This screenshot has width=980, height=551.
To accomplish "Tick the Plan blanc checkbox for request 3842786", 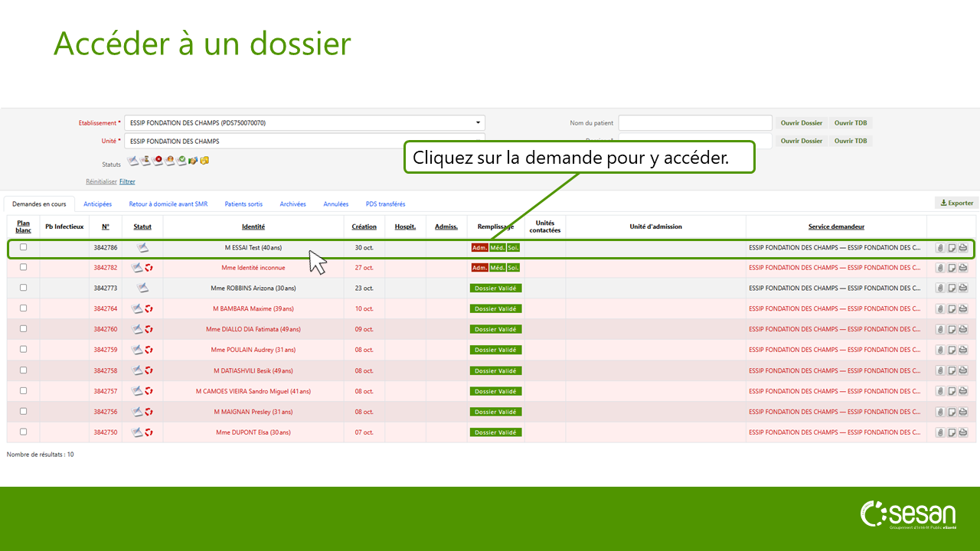I will [x=23, y=247].
